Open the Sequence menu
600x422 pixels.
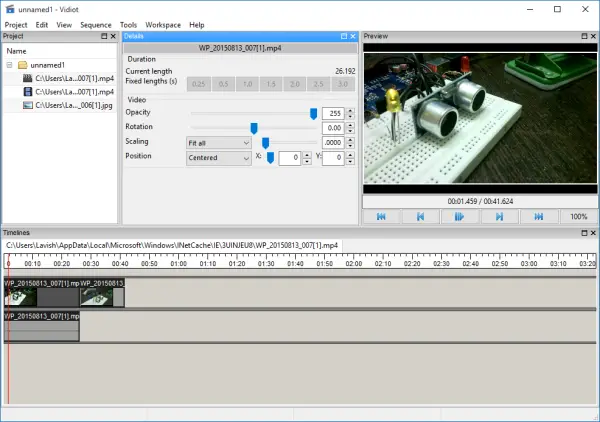click(96, 24)
